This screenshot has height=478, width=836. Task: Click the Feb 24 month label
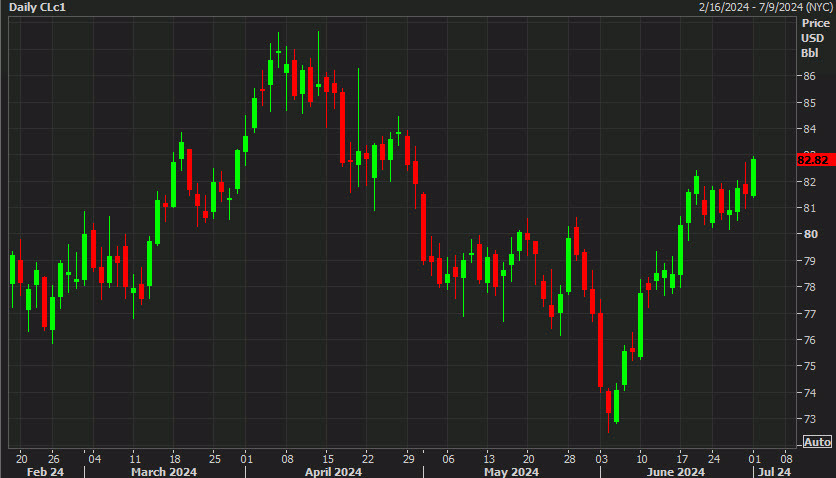(x=45, y=472)
